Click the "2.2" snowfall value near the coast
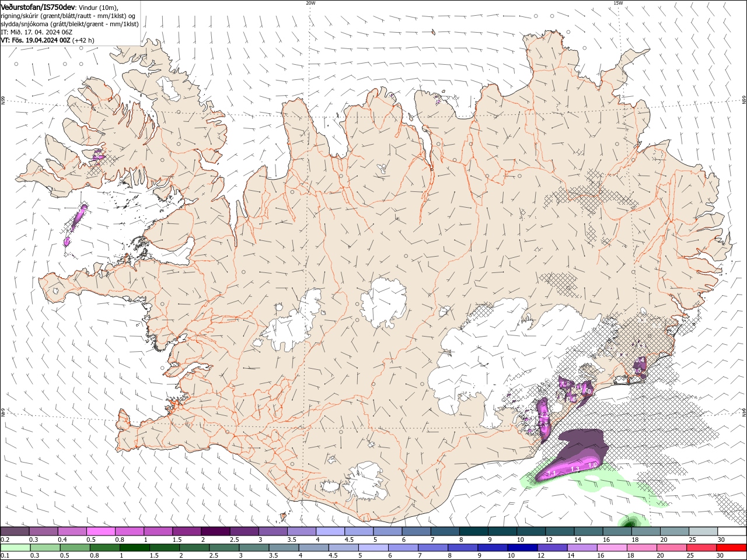This screenshot has width=747, height=560. 544,415
